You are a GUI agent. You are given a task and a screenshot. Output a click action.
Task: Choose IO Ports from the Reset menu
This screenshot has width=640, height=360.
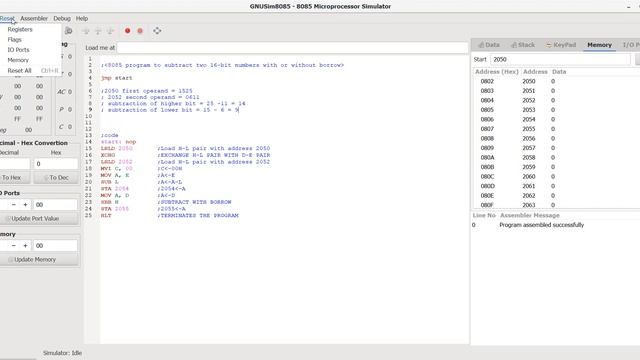(18, 50)
